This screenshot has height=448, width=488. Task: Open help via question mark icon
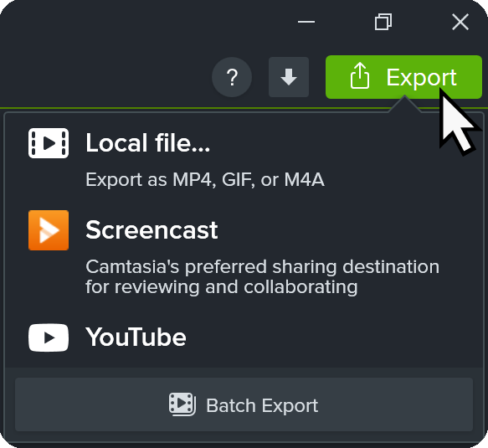pos(232,77)
